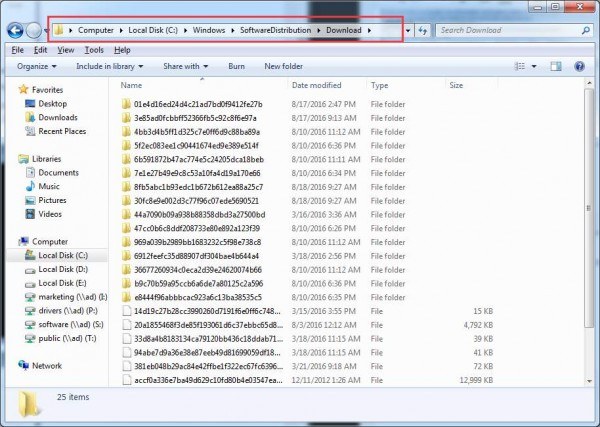Select folder e8444f96abbbcac923a6c13ba38535c5
Screen dimensions: 600x427
click(x=198, y=297)
